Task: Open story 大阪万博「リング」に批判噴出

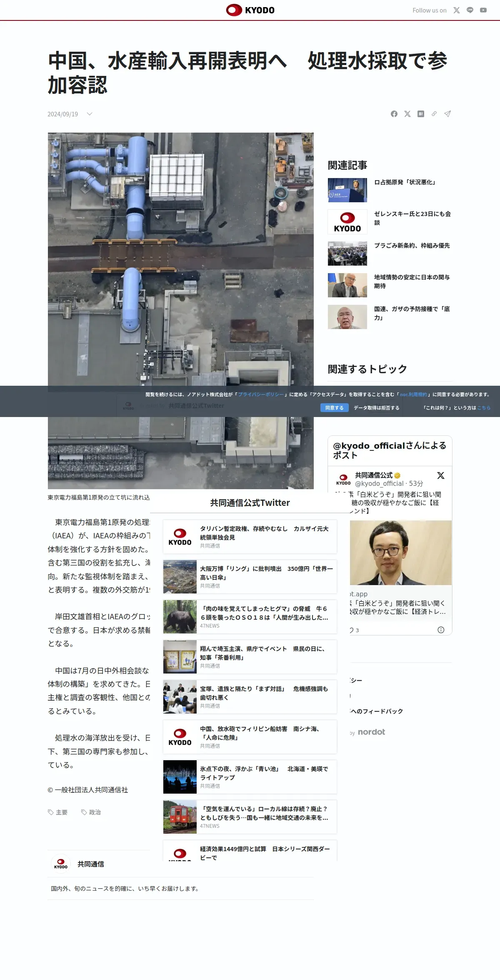Action: pyautogui.click(x=250, y=577)
